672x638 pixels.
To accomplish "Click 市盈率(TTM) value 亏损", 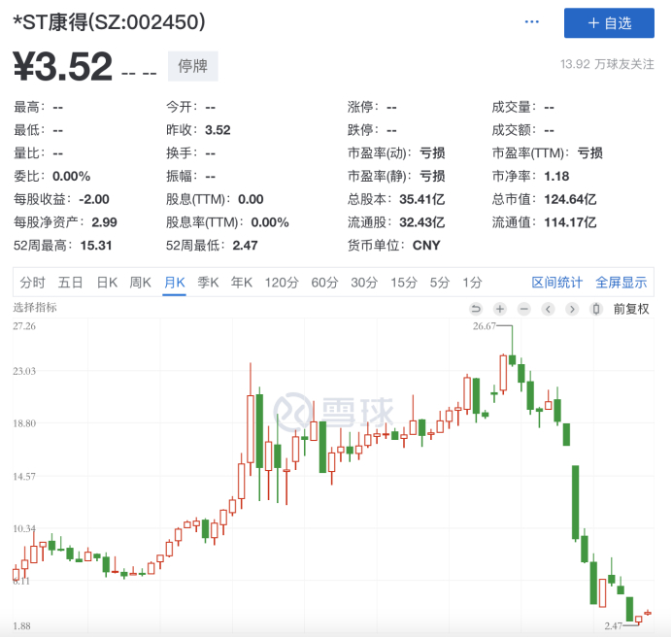I will [590, 153].
